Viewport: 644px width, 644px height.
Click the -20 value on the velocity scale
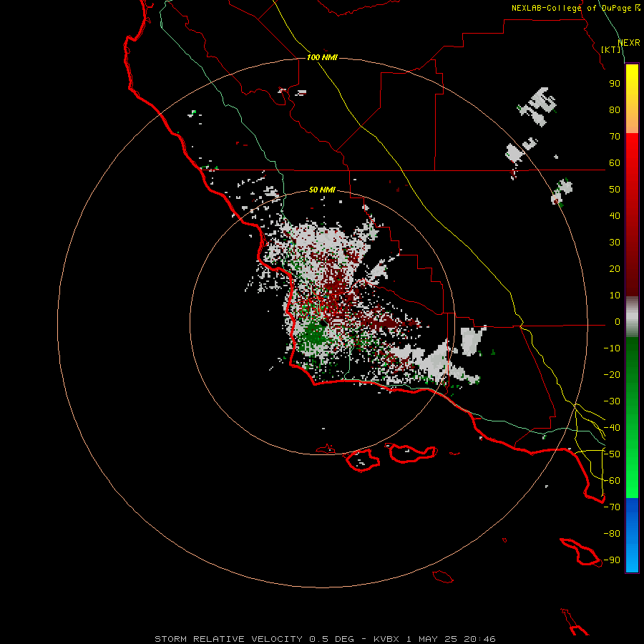point(612,375)
